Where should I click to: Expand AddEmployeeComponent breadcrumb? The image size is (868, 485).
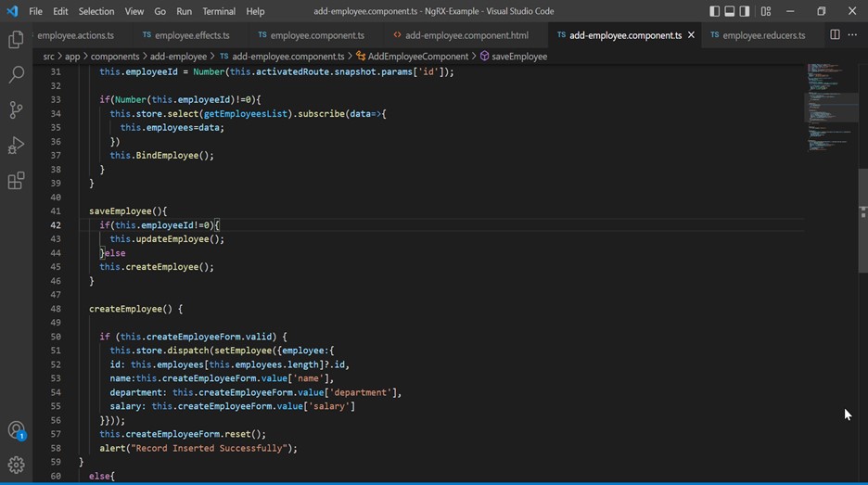[x=418, y=57]
